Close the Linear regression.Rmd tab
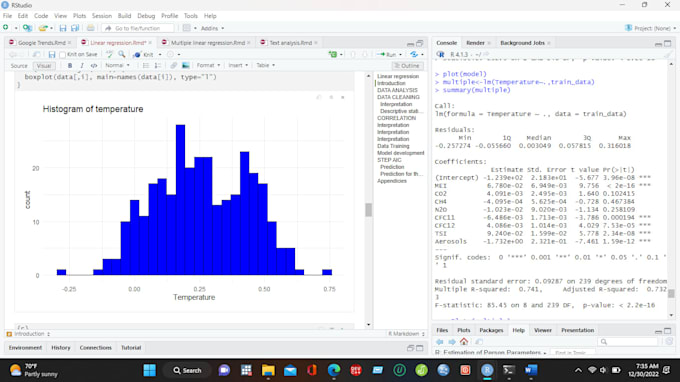Viewport: 680px width, 382px height. coord(150,42)
